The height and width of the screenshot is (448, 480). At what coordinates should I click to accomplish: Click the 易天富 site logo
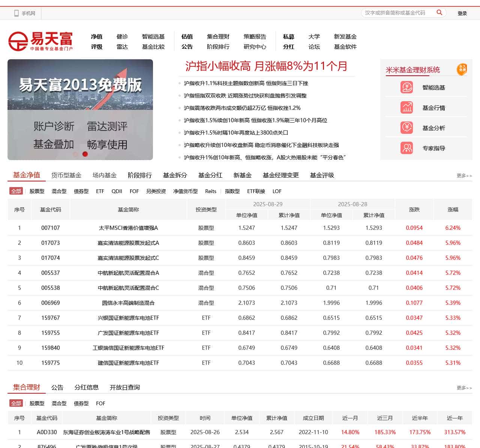pyautogui.click(x=40, y=41)
